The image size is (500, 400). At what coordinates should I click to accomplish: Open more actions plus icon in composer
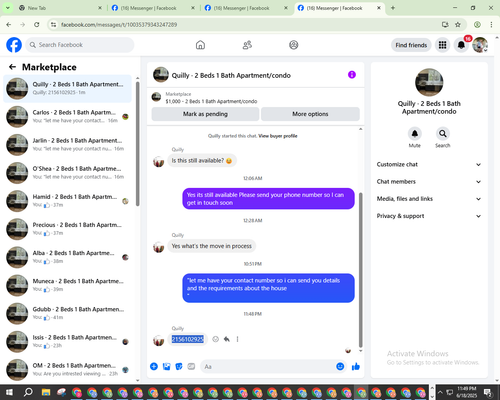coord(154,367)
